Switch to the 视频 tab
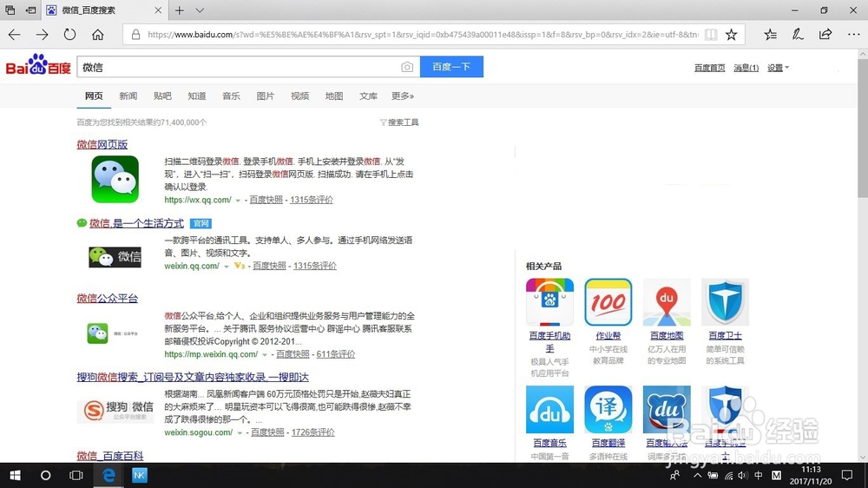The image size is (868, 488). 299,96
